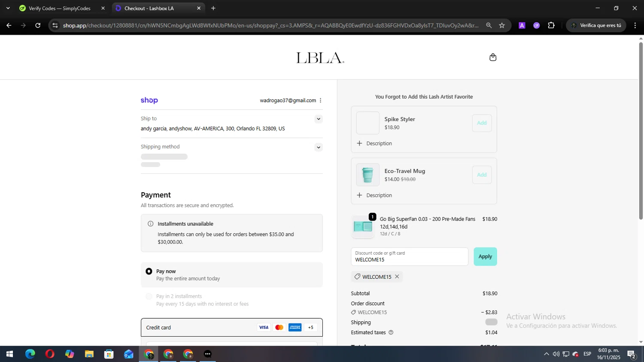The height and width of the screenshot is (362, 644).
Task: Open a new browser tab
Action: point(213,8)
